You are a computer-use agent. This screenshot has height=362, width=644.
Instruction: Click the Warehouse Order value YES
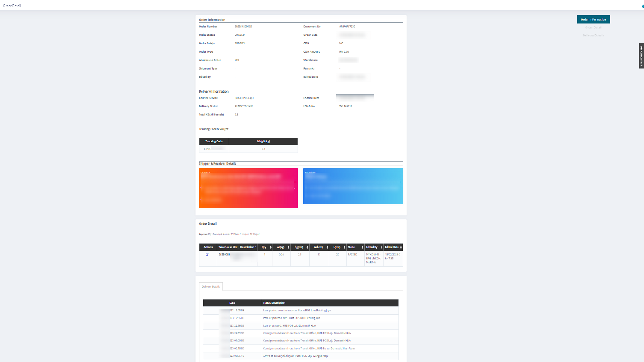click(x=237, y=60)
